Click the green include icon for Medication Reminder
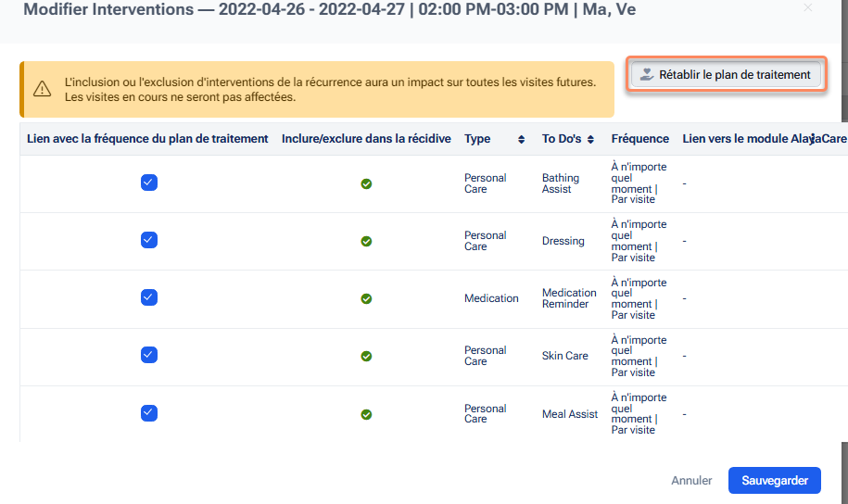 [366, 298]
